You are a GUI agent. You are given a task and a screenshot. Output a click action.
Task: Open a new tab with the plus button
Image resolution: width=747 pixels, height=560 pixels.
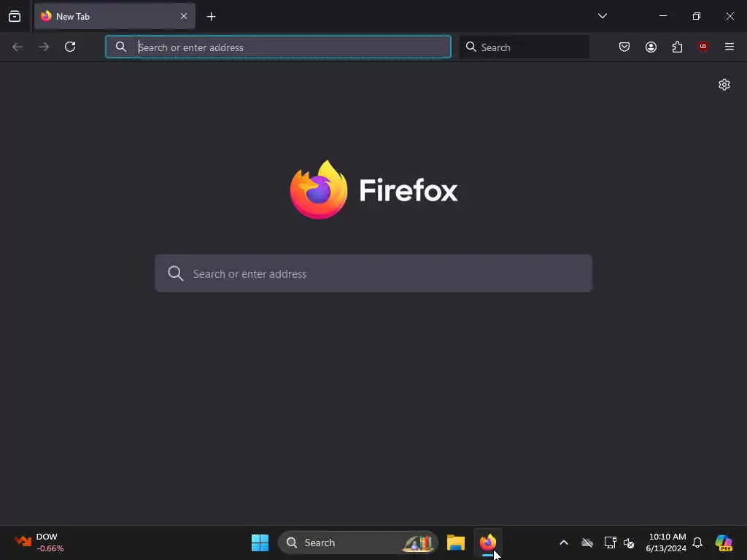tap(211, 17)
